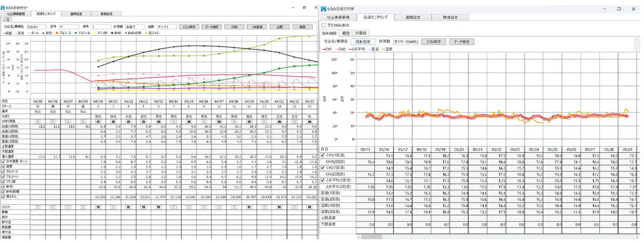Open 仕込事績管理 tab in the left window
The image size is (644, 243).
tap(15, 14)
